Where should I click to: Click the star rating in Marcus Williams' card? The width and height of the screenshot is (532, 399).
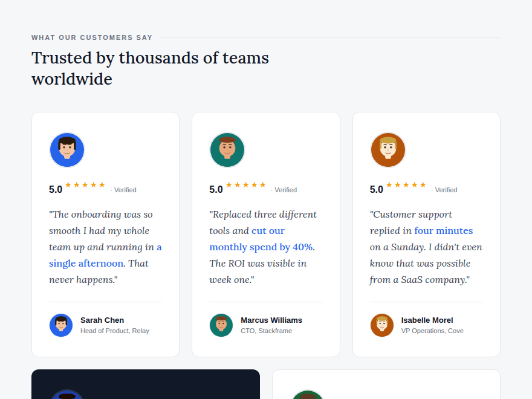click(245, 185)
